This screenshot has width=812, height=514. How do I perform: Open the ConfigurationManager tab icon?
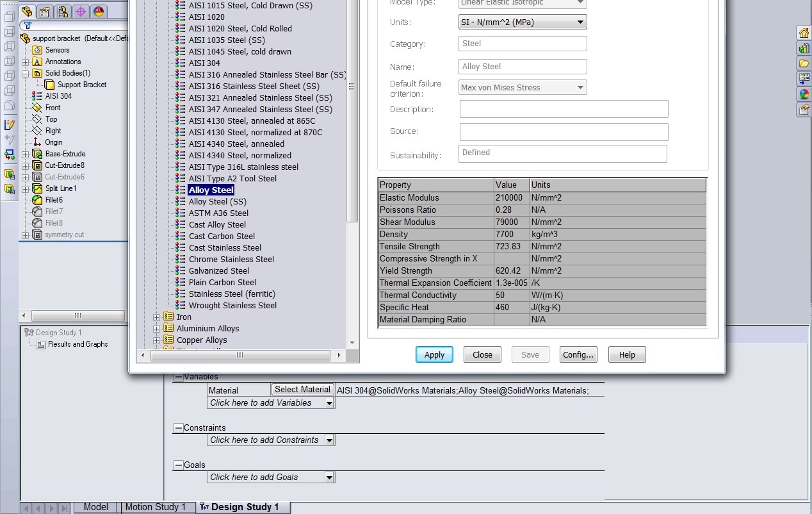pyautogui.click(x=63, y=12)
